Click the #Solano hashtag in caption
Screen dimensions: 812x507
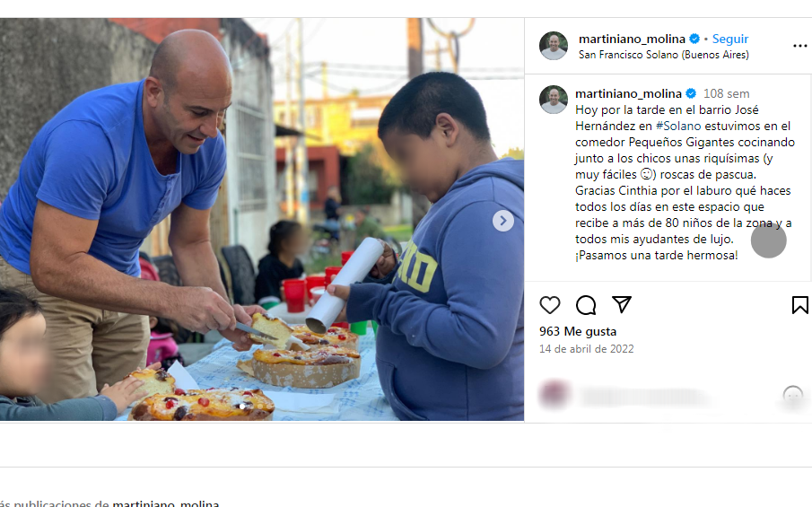(678, 126)
